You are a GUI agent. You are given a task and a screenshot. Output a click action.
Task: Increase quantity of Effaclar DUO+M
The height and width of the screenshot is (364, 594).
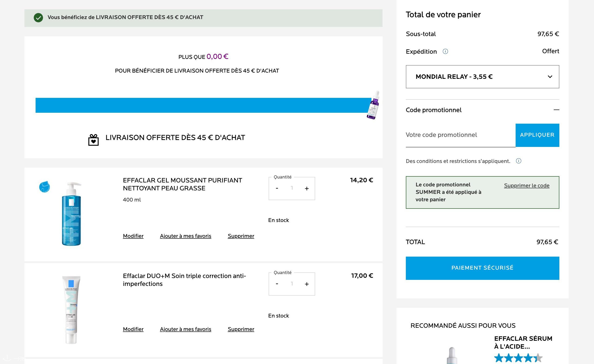pos(307,284)
